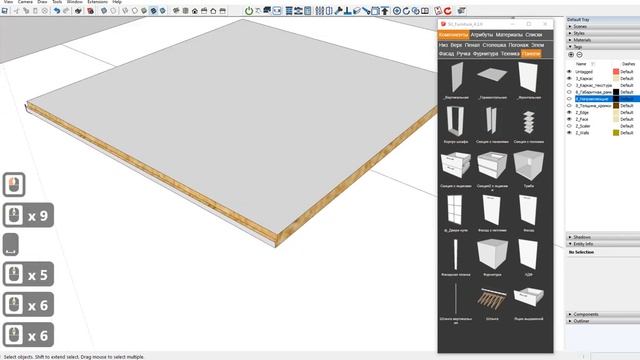Expand the Styles tray panel
The height and width of the screenshot is (360, 640).
coord(602,33)
